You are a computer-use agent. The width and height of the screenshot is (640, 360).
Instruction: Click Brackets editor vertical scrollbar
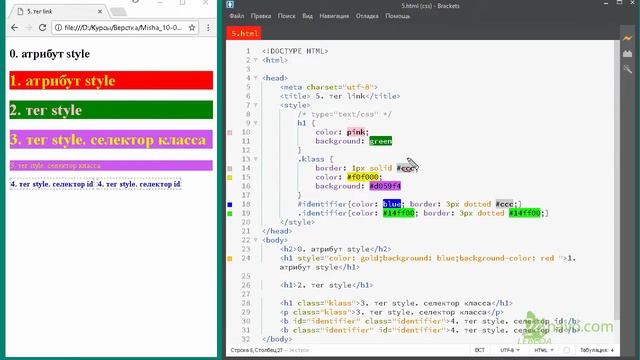click(617, 180)
